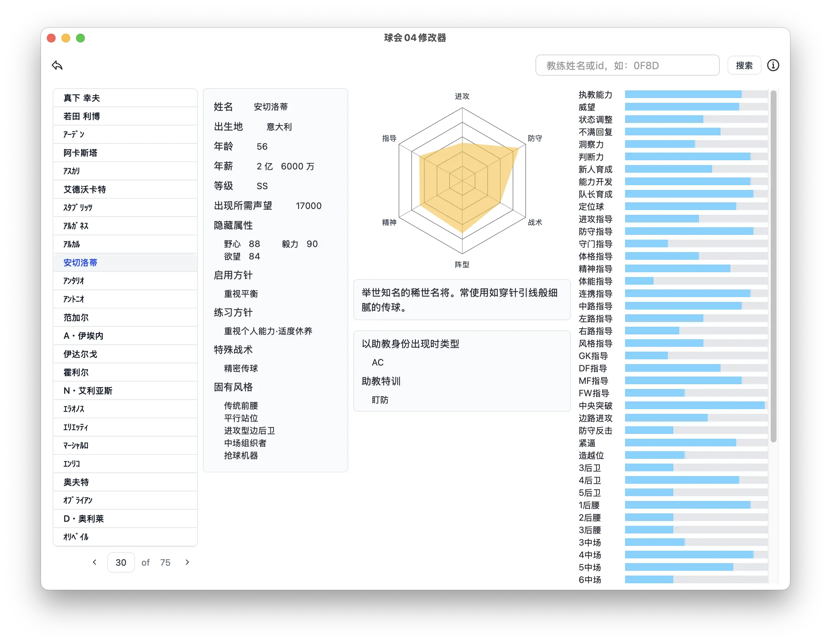Open the info panel using the ⓘ icon
This screenshot has width=831, height=644.
773,65
